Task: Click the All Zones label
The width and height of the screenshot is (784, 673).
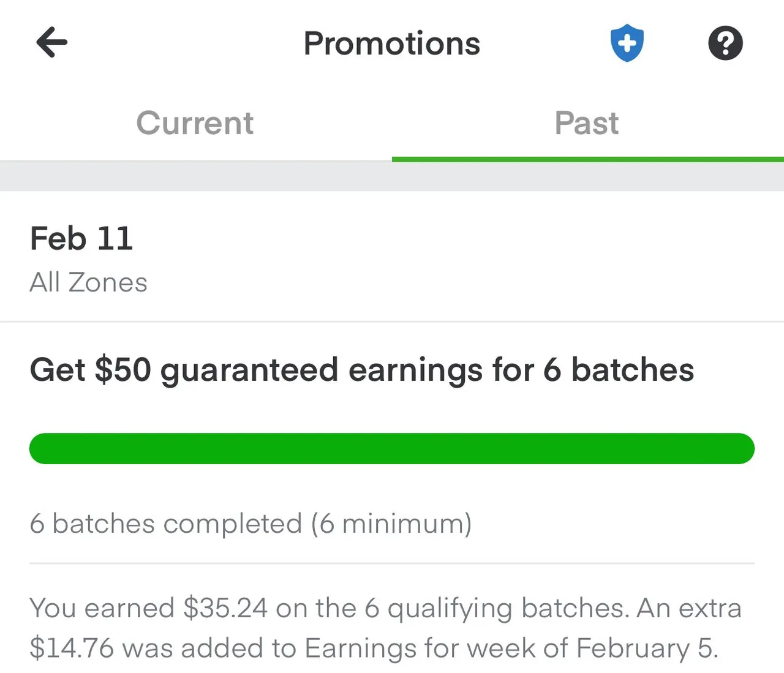Action: [x=89, y=282]
